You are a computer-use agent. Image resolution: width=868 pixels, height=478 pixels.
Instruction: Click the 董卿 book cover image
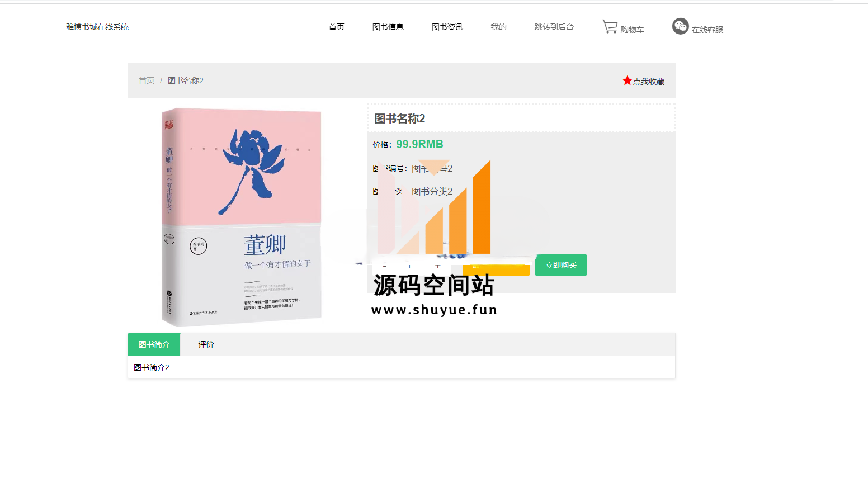click(x=242, y=217)
